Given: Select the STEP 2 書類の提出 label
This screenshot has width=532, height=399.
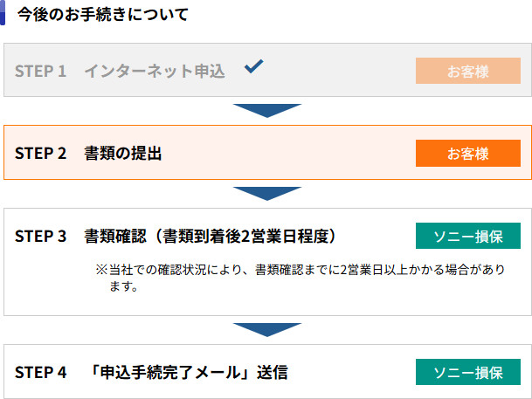Looking at the screenshot, I should pos(123,154).
